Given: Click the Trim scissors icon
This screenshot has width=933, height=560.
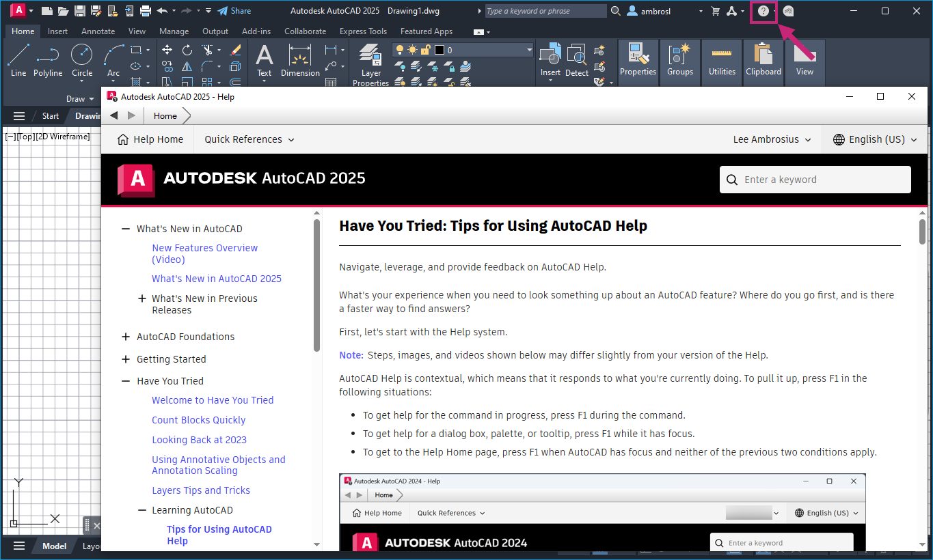Looking at the screenshot, I should pos(207,50).
